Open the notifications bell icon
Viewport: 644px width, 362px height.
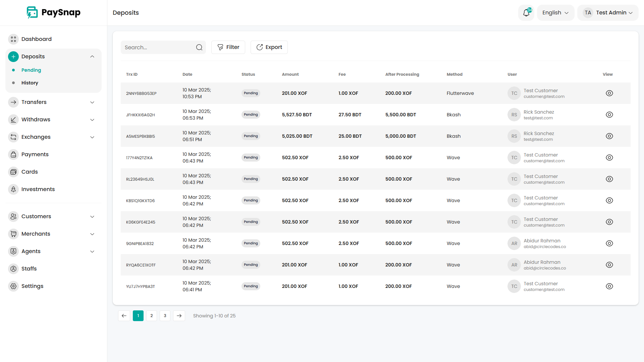point(526,13)
